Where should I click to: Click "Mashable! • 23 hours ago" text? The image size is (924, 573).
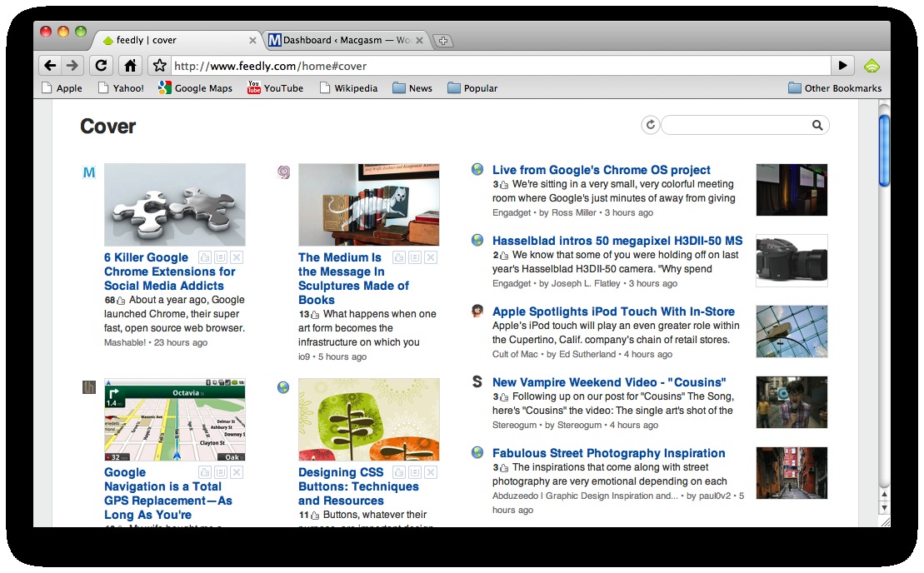coord(156,342)
